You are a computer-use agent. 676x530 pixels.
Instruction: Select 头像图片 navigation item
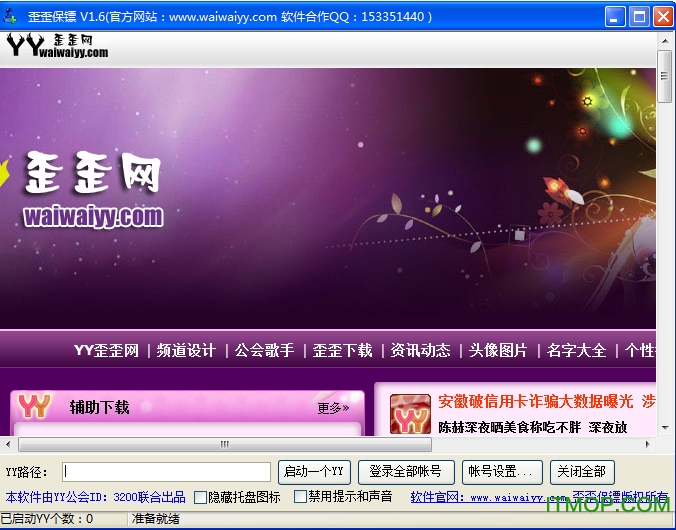(x=498, y=350)
